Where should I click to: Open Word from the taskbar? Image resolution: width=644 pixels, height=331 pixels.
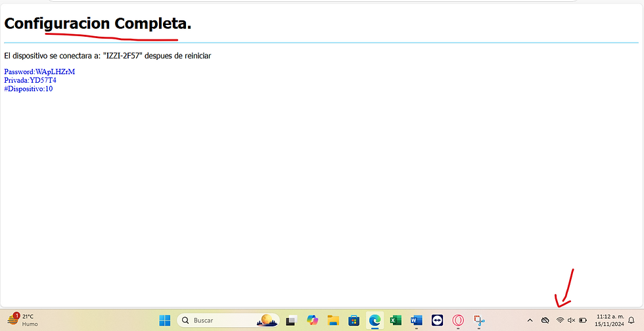(416, 320)
